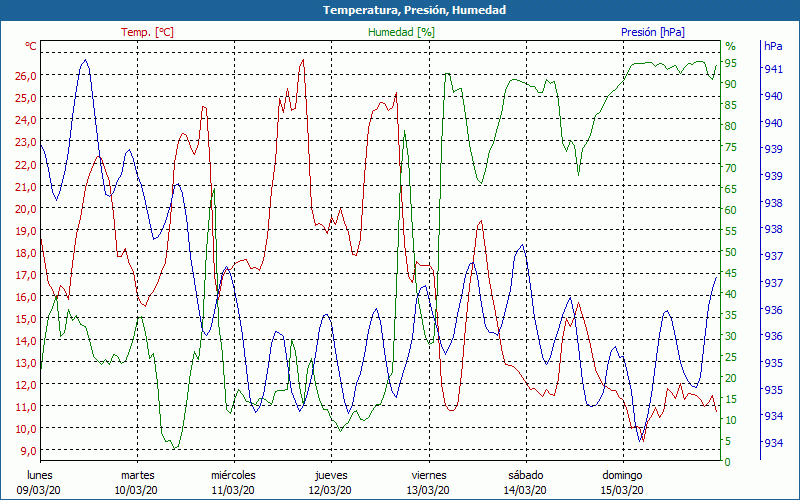Click the "24,0" temperature axis value

pyautogui.click(x=27, y=120)
